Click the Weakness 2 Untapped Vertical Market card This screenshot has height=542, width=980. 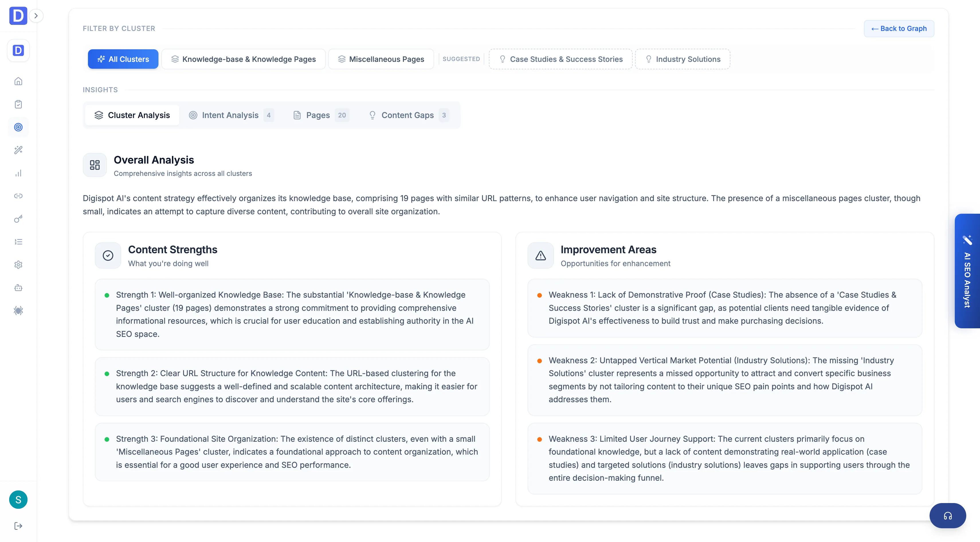725,380
